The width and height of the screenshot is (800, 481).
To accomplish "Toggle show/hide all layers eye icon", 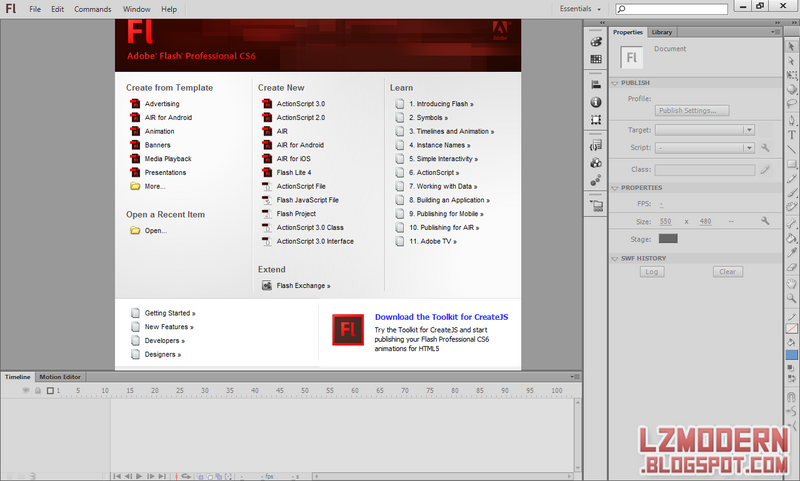I will (26, 391).
